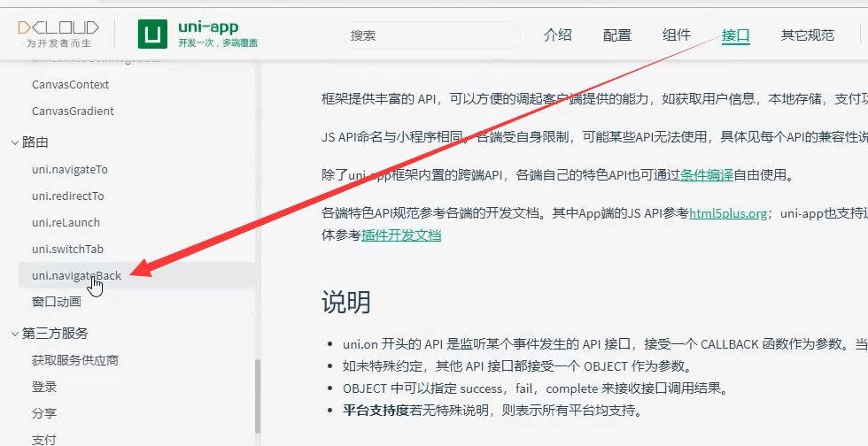Click the DCloud logo
This screenshot has height=446, width=868.
tap(58, 27)
